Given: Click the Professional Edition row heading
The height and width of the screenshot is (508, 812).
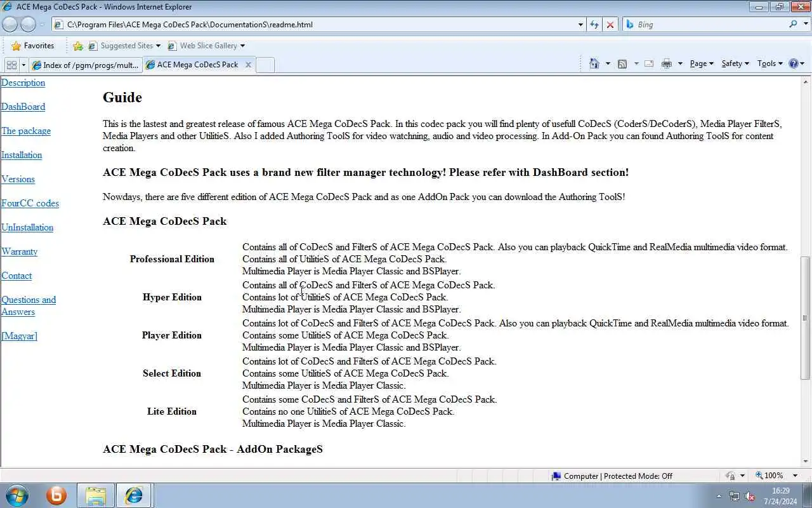Looking at the screenshot, I should 172,259.
